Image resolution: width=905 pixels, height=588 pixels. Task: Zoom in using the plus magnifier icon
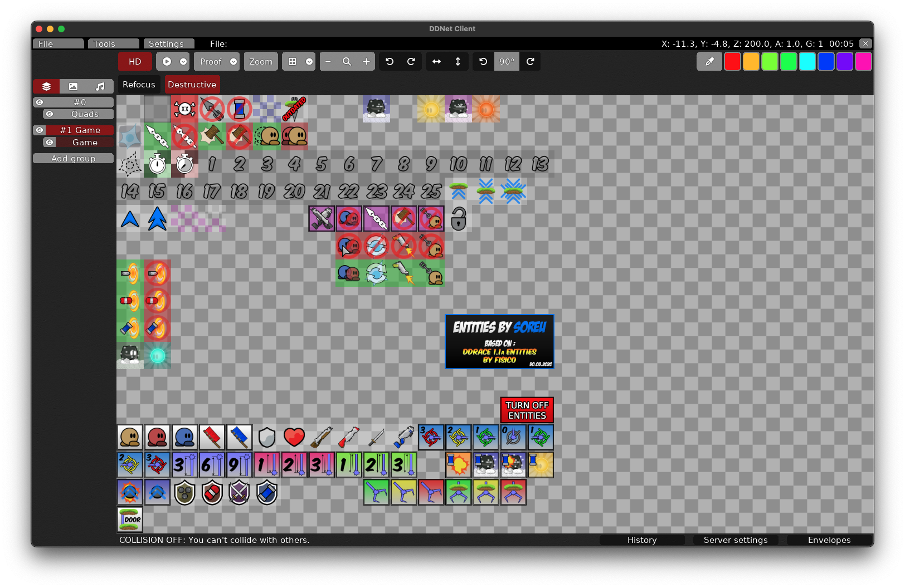[366, 61]
